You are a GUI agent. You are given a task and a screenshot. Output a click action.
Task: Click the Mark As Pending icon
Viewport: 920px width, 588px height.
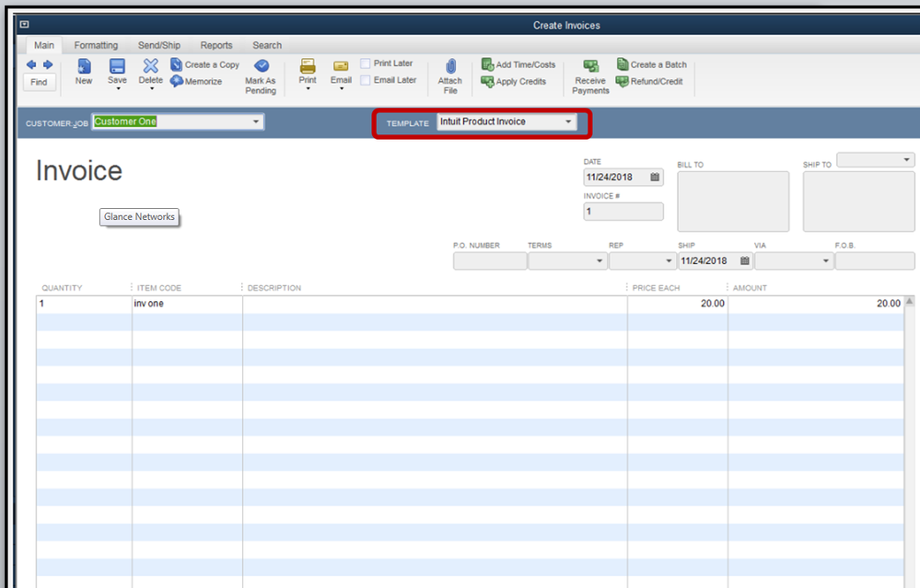(261, 66)
